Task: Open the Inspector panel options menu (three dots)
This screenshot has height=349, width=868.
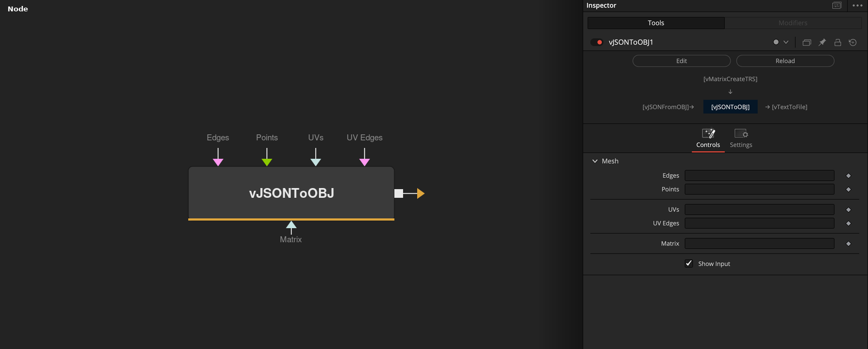Action: click(x=857, y=5)
